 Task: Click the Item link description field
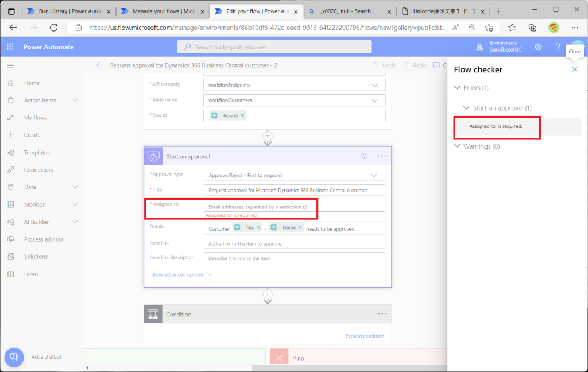pyautogui.click(x=295, y=258)
